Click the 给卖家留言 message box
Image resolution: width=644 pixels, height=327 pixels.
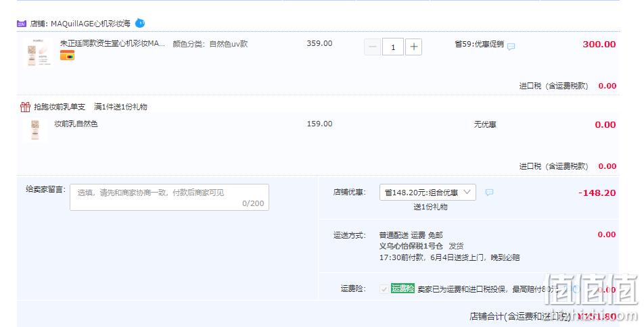click(x=169, y=197)
